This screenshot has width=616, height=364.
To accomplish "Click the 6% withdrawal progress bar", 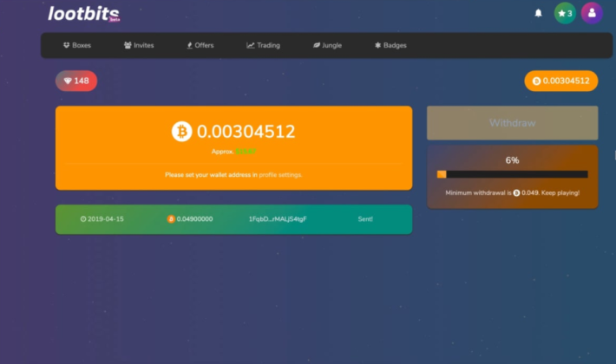I will tap(512, 174).
